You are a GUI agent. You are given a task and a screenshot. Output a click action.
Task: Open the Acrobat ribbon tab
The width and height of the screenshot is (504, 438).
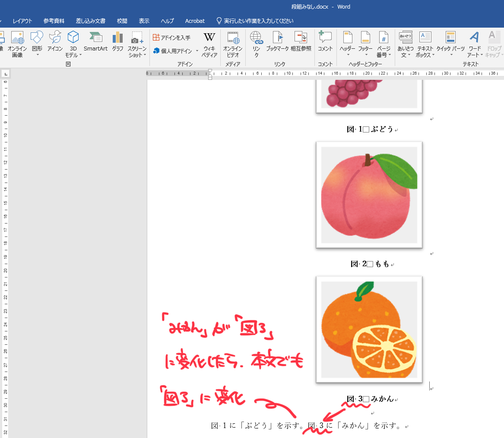[x=195, y=20]
